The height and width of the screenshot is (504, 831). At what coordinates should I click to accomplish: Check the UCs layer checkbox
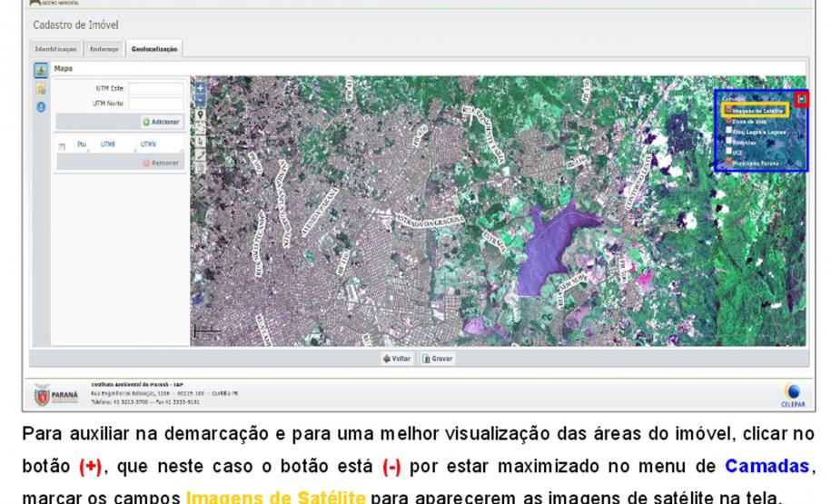point(728,151)
